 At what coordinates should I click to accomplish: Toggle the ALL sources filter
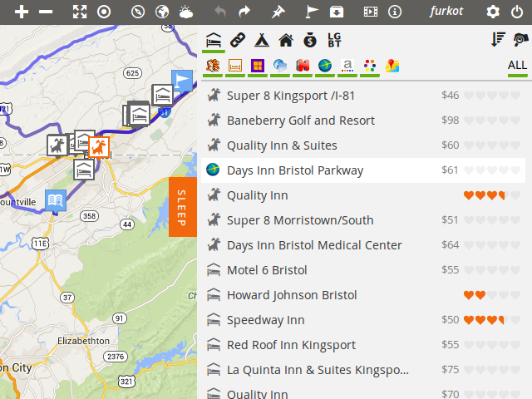point(517,65)
